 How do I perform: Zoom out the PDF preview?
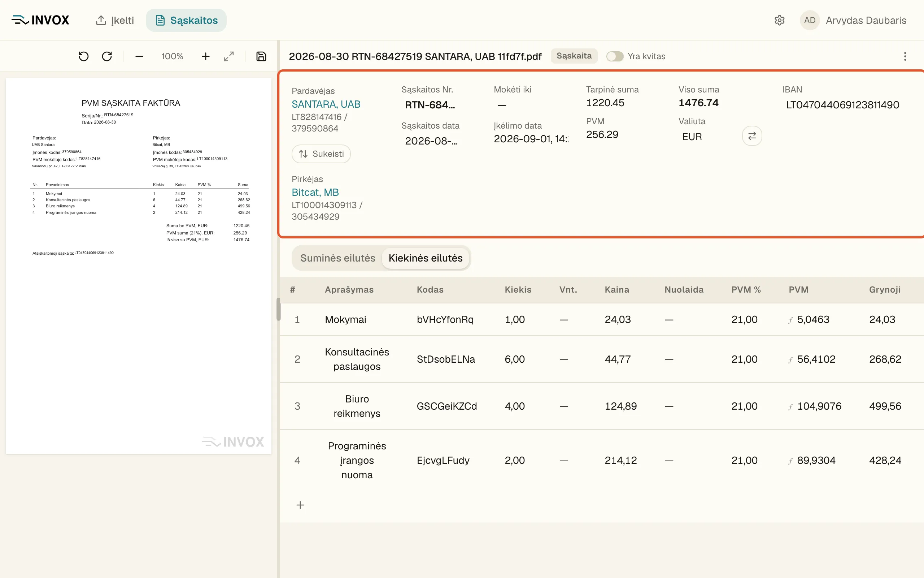[x=139, y=57]
